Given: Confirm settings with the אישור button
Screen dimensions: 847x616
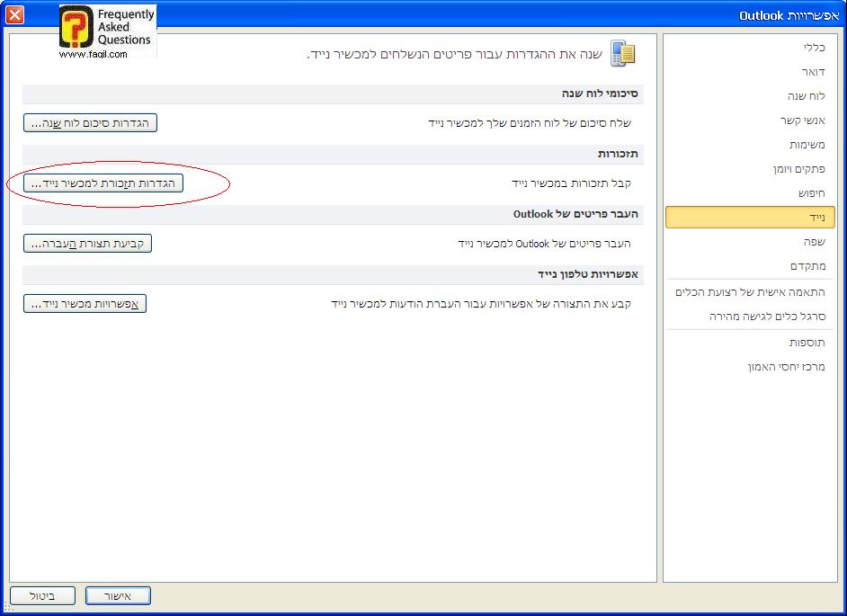Looking at the screenshot, I should click(117, 594).
